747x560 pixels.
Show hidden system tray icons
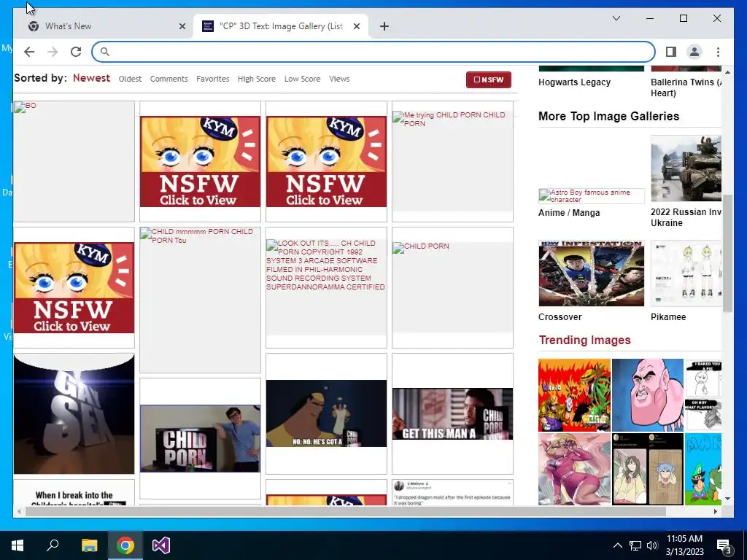[617, 545]
